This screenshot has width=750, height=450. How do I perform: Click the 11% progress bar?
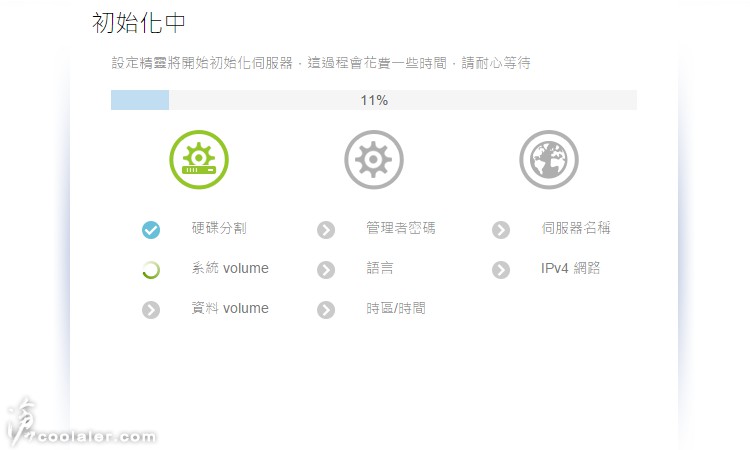[374, 100]
